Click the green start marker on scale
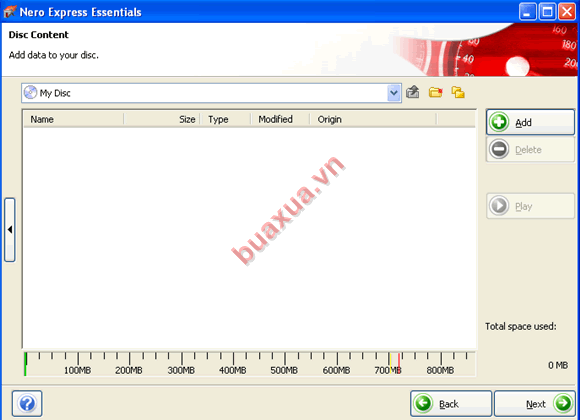Image resolution: width=580 pixels, height=420 pixels. click(25, 364)
